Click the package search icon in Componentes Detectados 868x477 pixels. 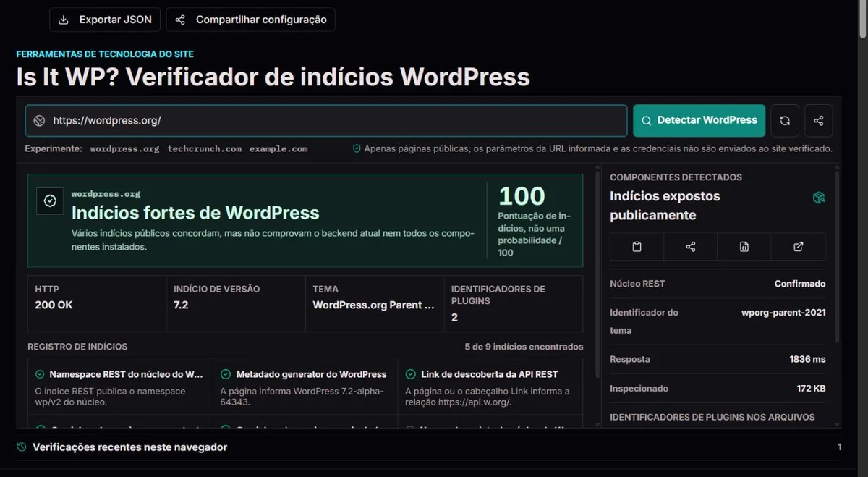(819, 198)
